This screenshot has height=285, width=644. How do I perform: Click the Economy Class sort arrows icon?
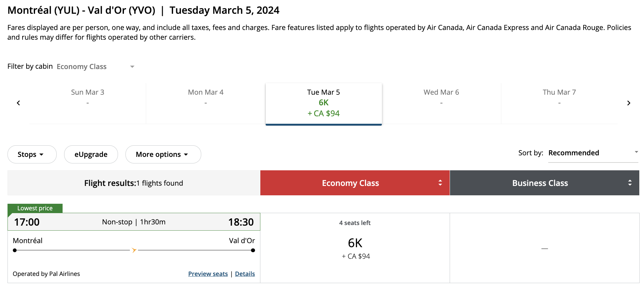[440, 183]
